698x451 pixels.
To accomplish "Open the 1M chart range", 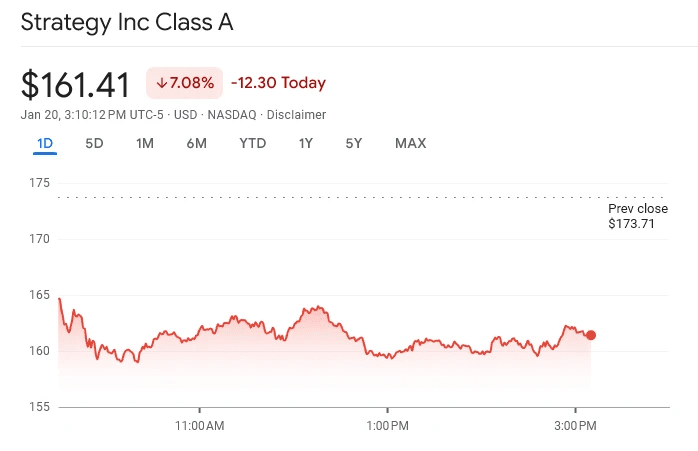I will (x=145, y=143).
